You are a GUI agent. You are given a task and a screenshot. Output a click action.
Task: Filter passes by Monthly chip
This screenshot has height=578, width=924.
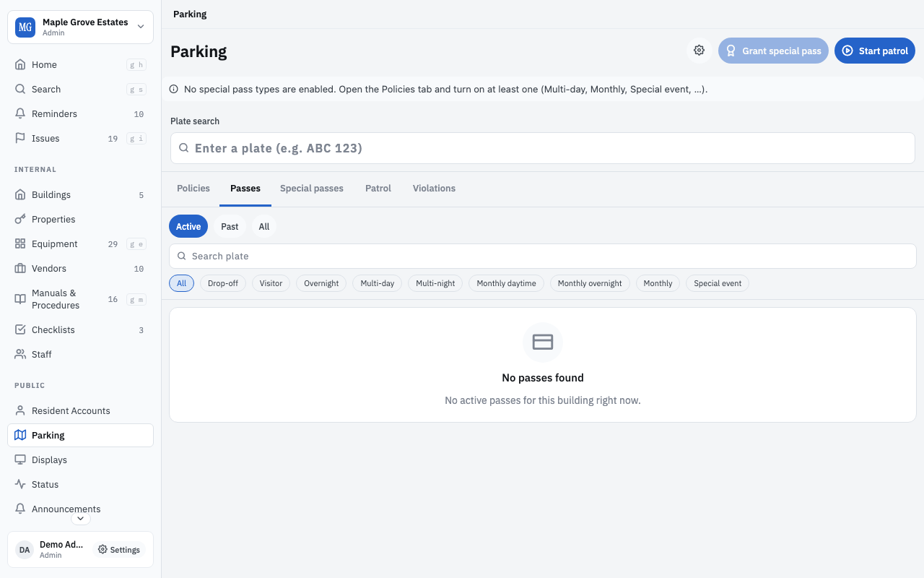coord(658,283)
